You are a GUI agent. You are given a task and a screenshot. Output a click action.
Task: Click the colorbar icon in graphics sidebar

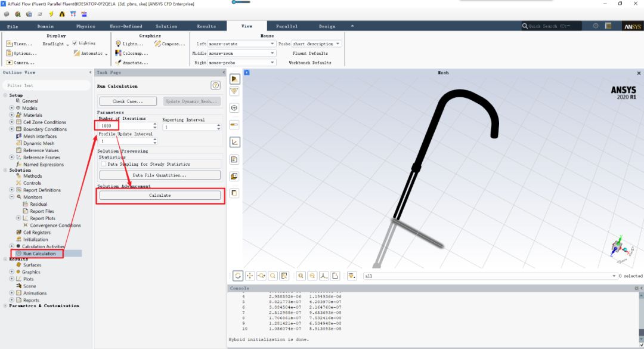tap(234, 125)
